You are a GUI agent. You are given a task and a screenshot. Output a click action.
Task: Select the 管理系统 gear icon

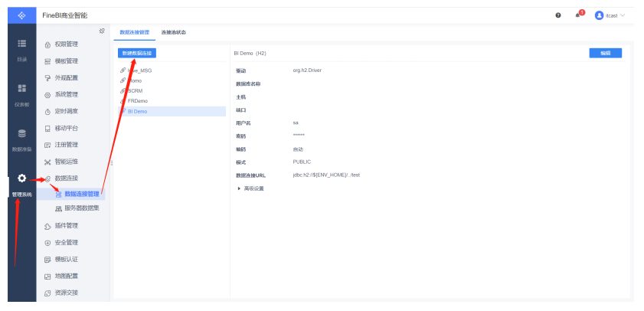coord(21,178)
